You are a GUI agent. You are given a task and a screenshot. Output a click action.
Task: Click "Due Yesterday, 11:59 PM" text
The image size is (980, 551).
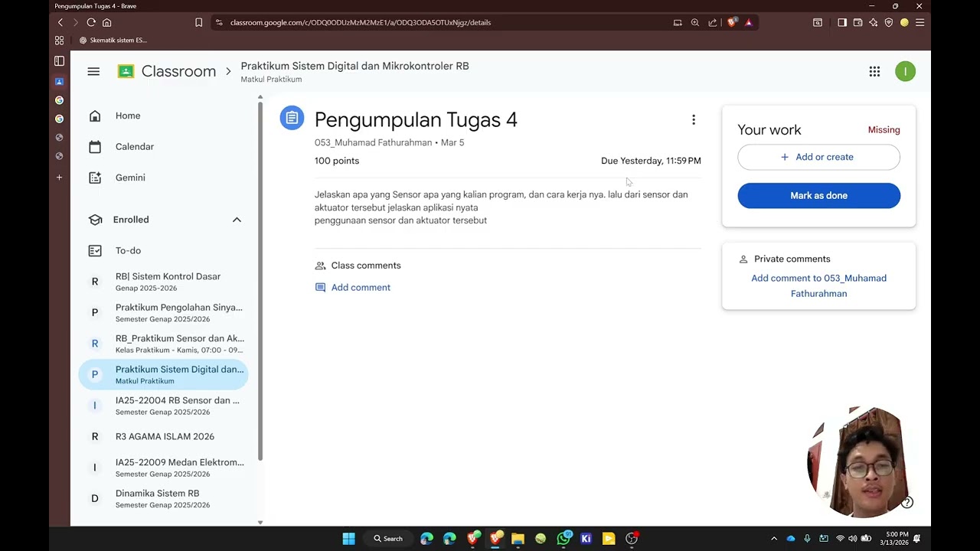point(651,161)
